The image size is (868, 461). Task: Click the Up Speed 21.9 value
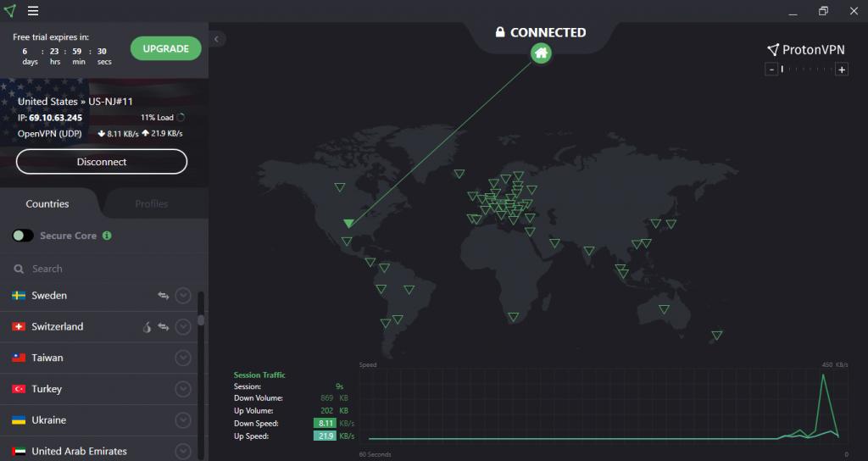tap(325, 436)
